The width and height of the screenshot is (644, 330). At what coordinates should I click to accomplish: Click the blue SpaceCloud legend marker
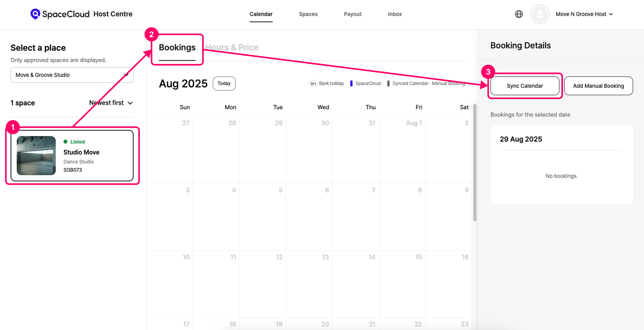(x=351, y=84)
